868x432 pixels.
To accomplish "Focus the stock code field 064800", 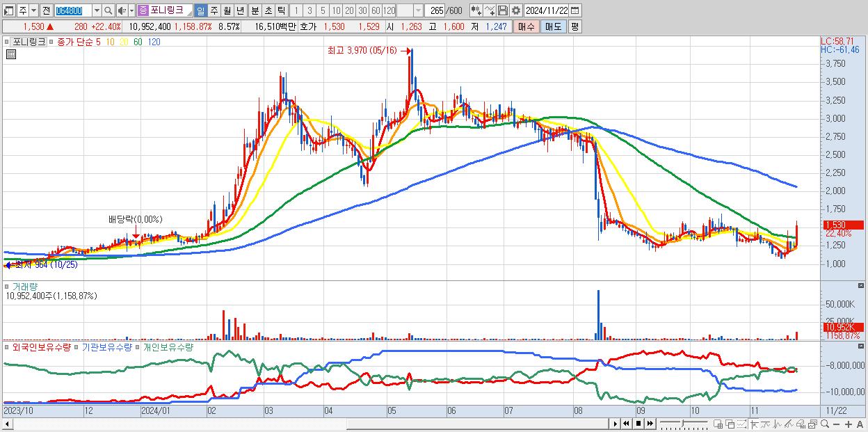I will tap(72, 10).
